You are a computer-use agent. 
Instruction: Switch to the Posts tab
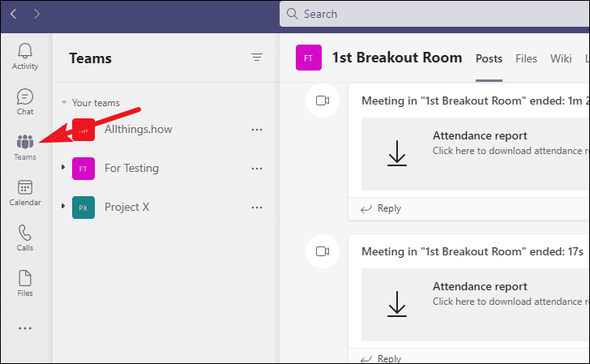(489, 58)
